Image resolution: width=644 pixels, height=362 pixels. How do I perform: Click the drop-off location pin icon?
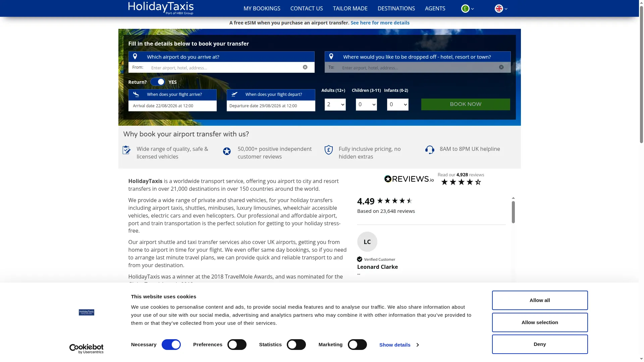coord(331,57)
